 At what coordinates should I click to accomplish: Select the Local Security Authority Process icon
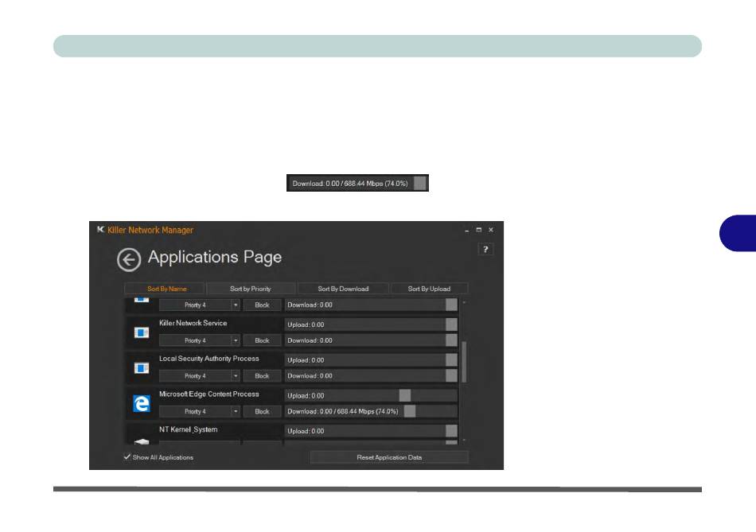(142, 368)
